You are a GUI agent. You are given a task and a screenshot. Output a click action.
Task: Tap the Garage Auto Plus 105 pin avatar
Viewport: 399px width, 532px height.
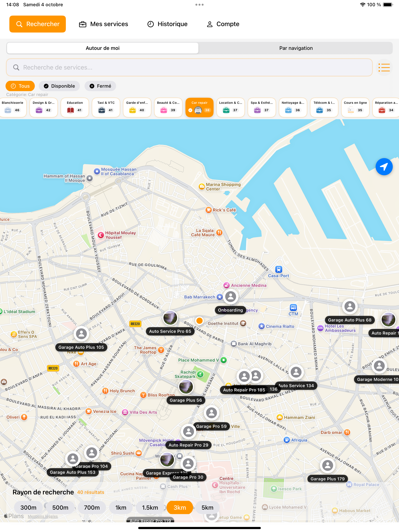coord(81,334)
